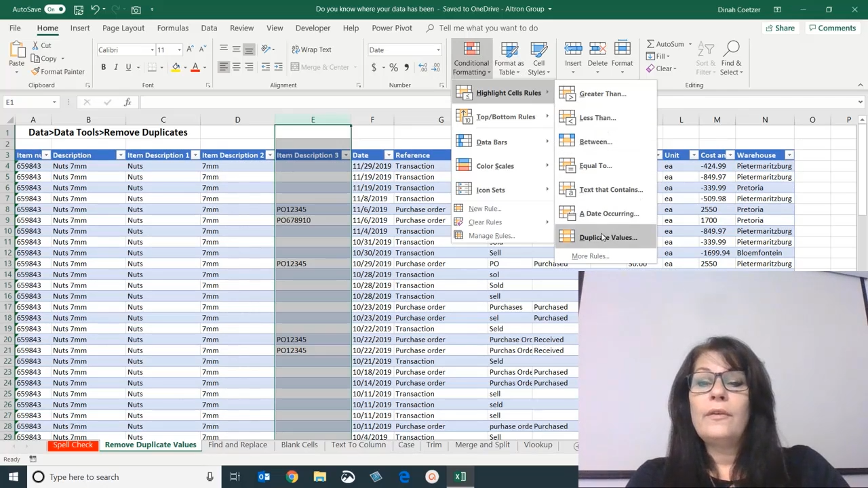This screenshot has height=488, width=868.
Task: Switch to Spell Check sheet
Action: tap(73, 445)
